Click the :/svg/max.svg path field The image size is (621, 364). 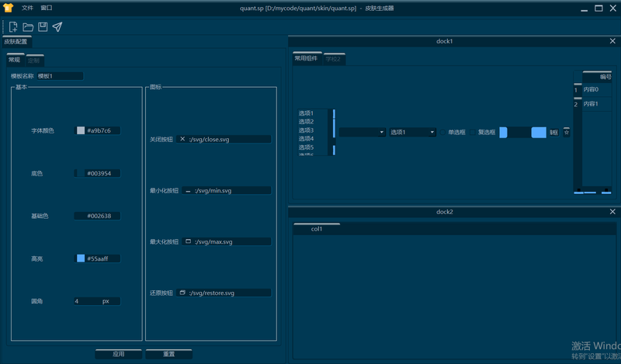click(x=227, y=241)
